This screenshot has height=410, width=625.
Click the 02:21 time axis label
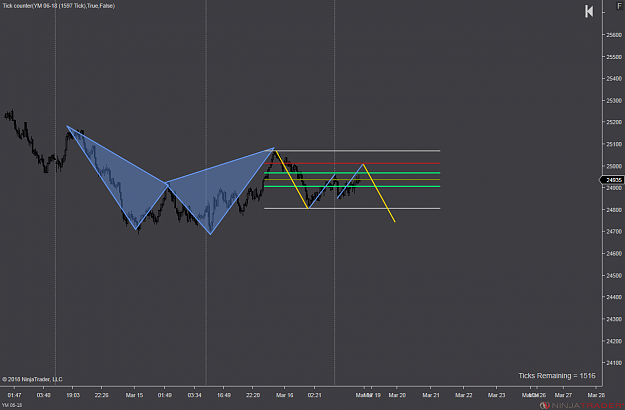coord(314,395)
